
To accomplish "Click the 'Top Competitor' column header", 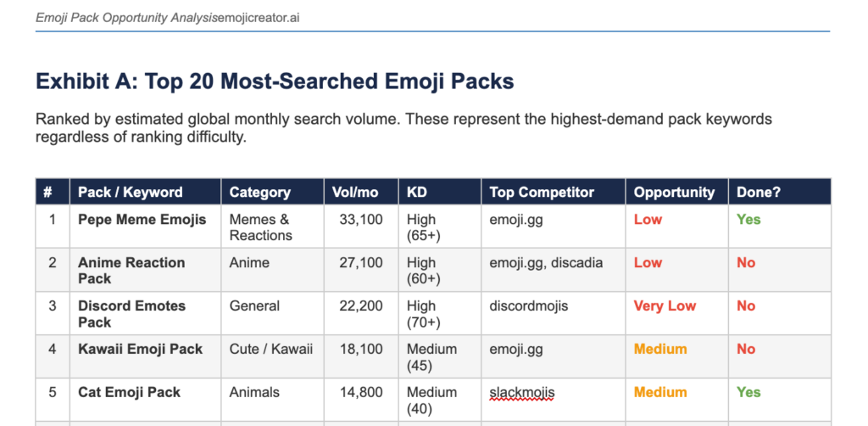I will click(x=542, y=193).
